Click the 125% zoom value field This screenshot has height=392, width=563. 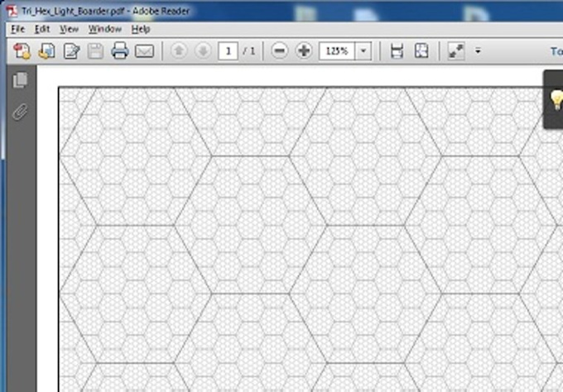pyautogui.click(x=337, y=51)
